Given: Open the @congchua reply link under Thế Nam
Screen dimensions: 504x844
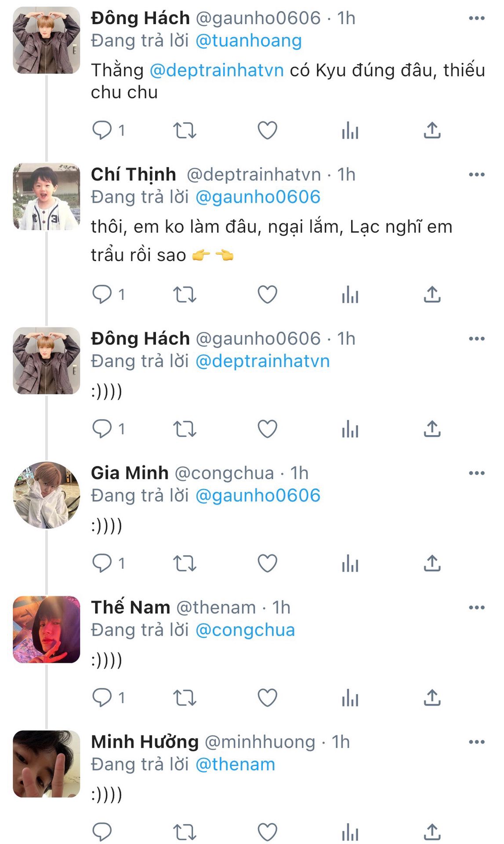Looking at the screenshot, I should (x=245, y=630).
